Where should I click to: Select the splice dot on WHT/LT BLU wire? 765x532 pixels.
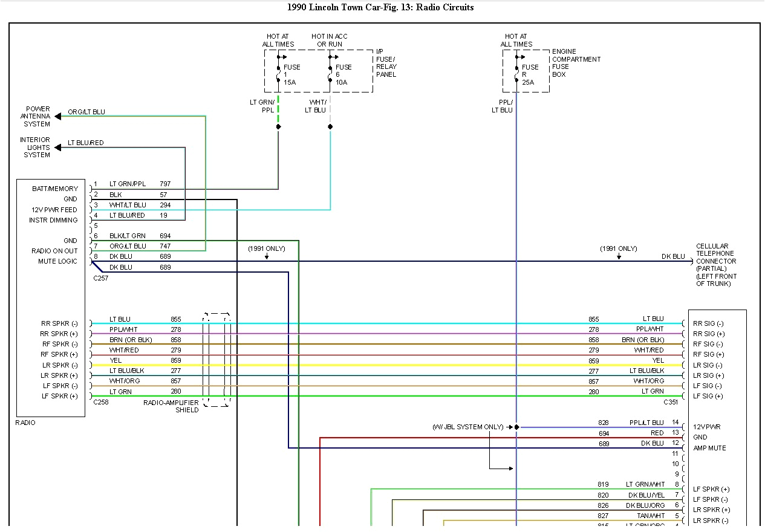[x=330, y=126]
